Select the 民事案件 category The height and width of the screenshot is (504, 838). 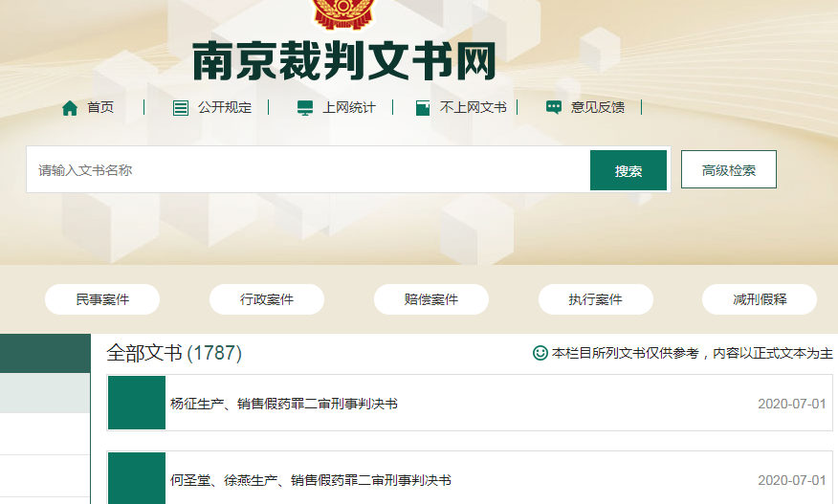(102, 299)
